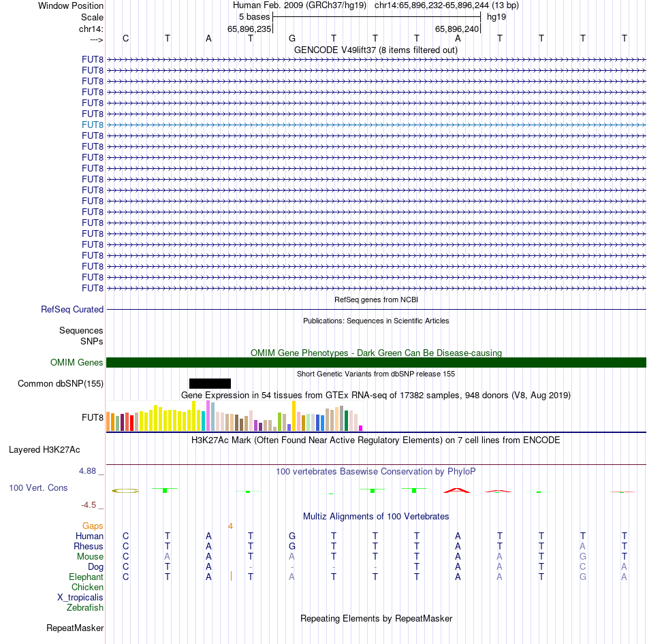647x644 pixels.
Task: Click the light-blue highlighted FUT8 transcript label
Action: [x=93, y=125]
